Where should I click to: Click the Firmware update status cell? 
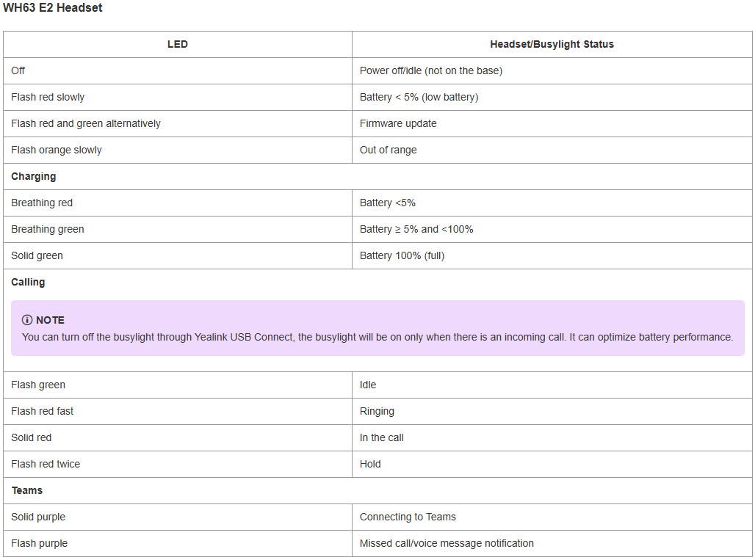[398, 123]
